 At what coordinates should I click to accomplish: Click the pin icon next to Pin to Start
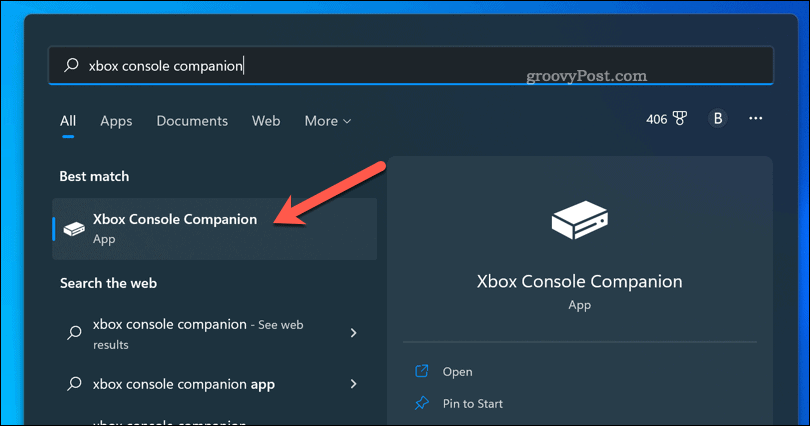422,403
